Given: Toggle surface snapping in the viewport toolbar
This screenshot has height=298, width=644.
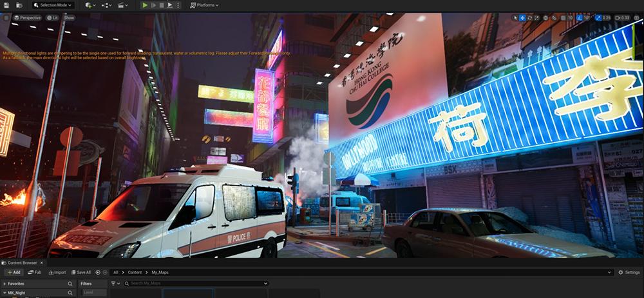Looking at the screenshot, I should [x=554, y=17].
